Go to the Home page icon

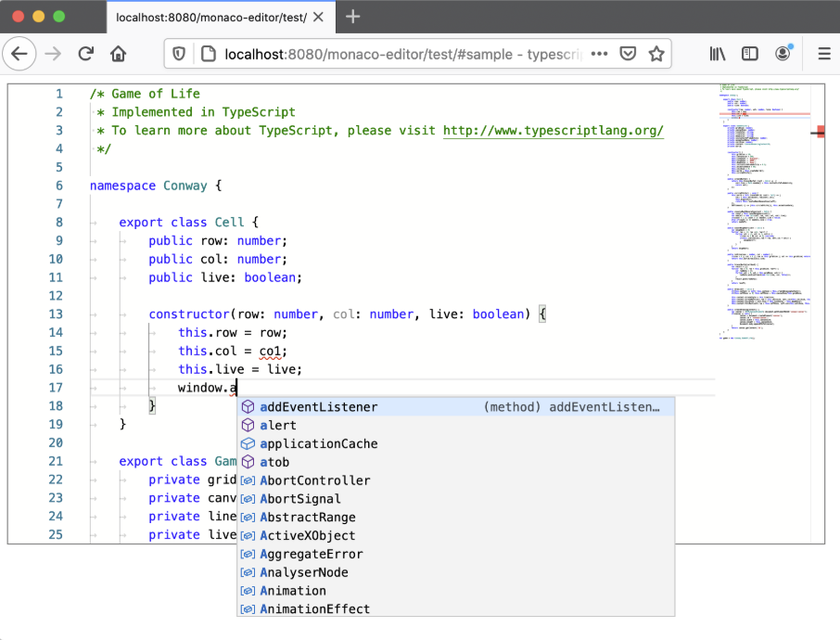pos(118,54)
